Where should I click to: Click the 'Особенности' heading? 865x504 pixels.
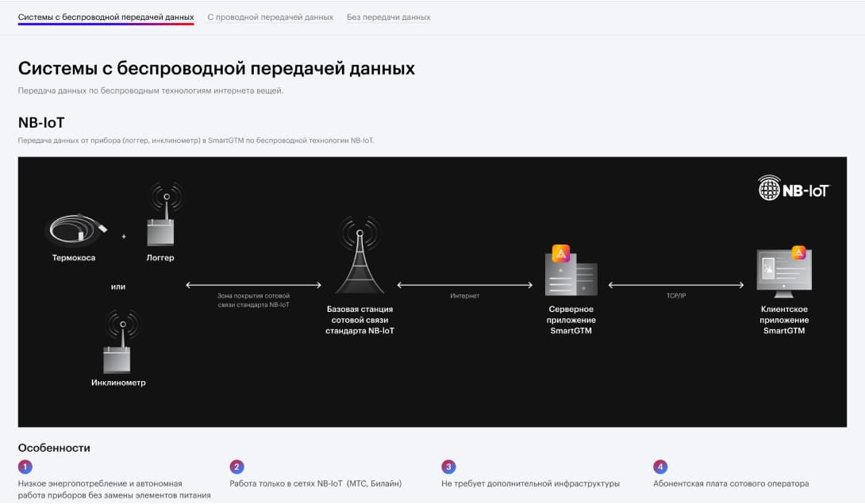click(x=54, y=448)
